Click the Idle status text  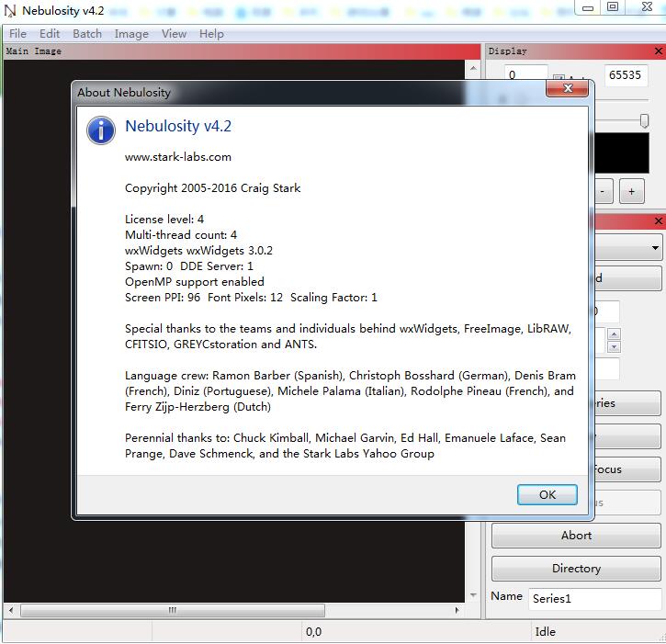[x=545, y=632]
